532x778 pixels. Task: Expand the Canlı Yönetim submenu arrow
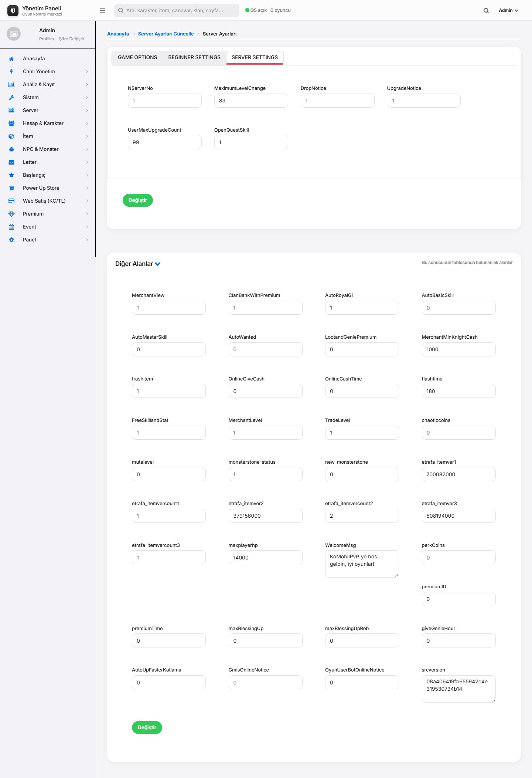[x=87, y=72]
